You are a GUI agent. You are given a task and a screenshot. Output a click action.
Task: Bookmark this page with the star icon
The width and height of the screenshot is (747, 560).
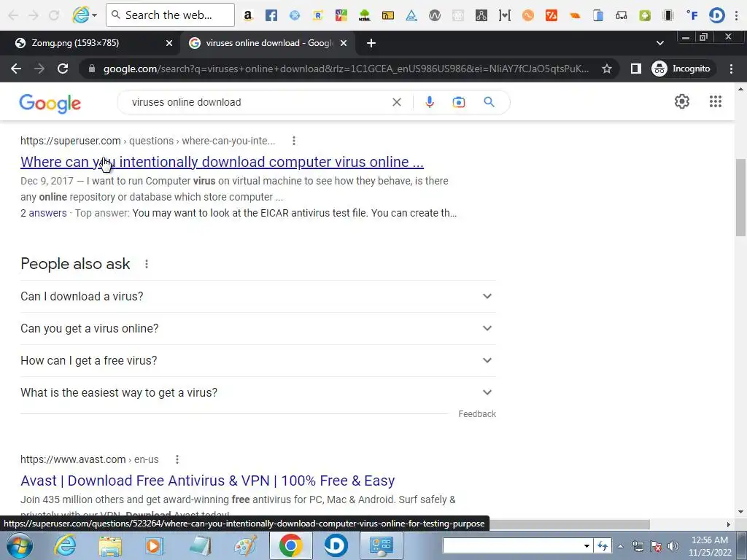coord(606,69)
